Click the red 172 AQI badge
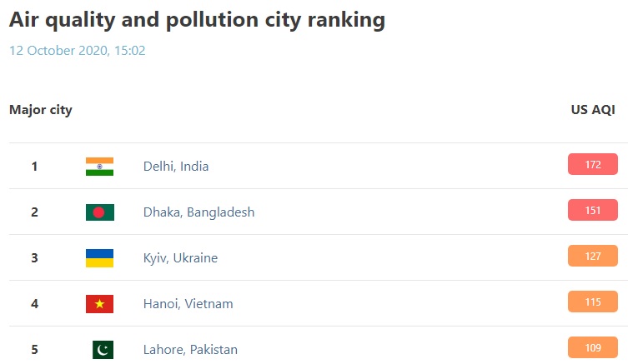628x364 pixels. coord(592,165)
